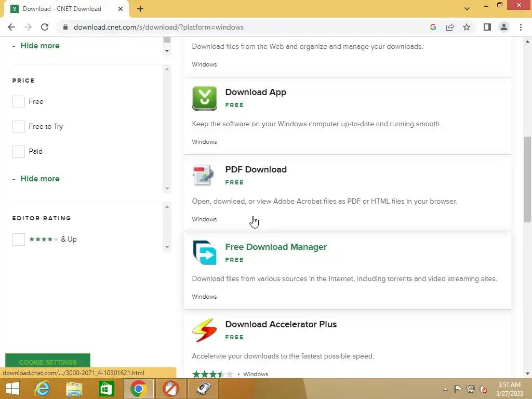Click the top filter list down arrow
The image size is (532, 399).
(167, 51)
